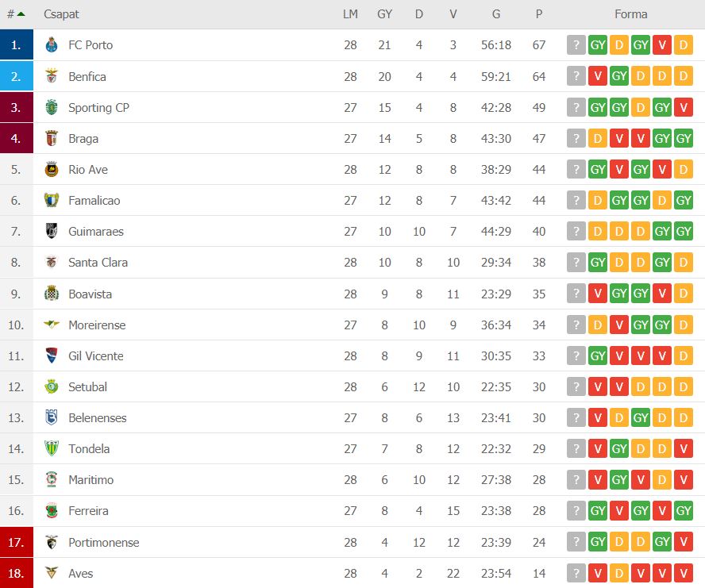
Task: Click Guimaraes' first orange D badge
Action: [x=598, y=231]
